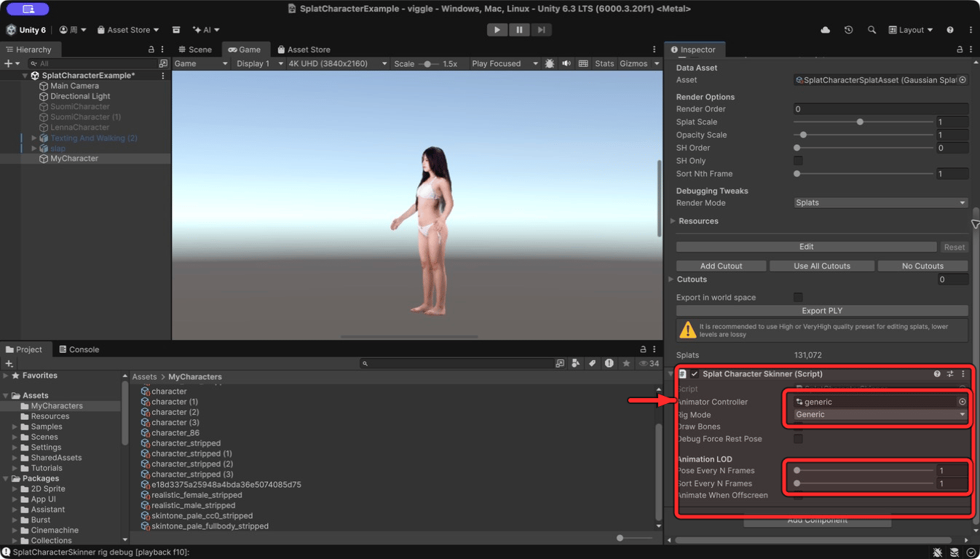Select Directional Light in the Hierarchy
Screen dimensions: 980x559
pyautogui.click(x=80, y=96)
